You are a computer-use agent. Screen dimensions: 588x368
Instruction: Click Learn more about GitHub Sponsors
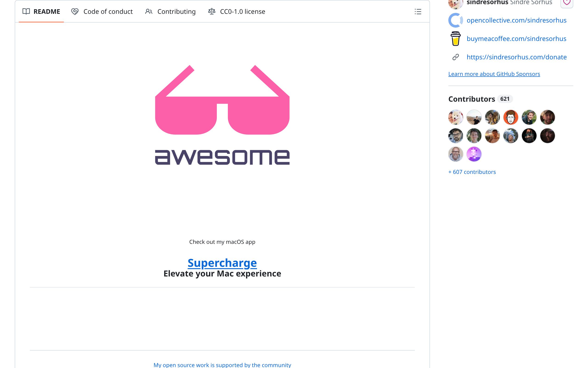[x=494, y=74]
